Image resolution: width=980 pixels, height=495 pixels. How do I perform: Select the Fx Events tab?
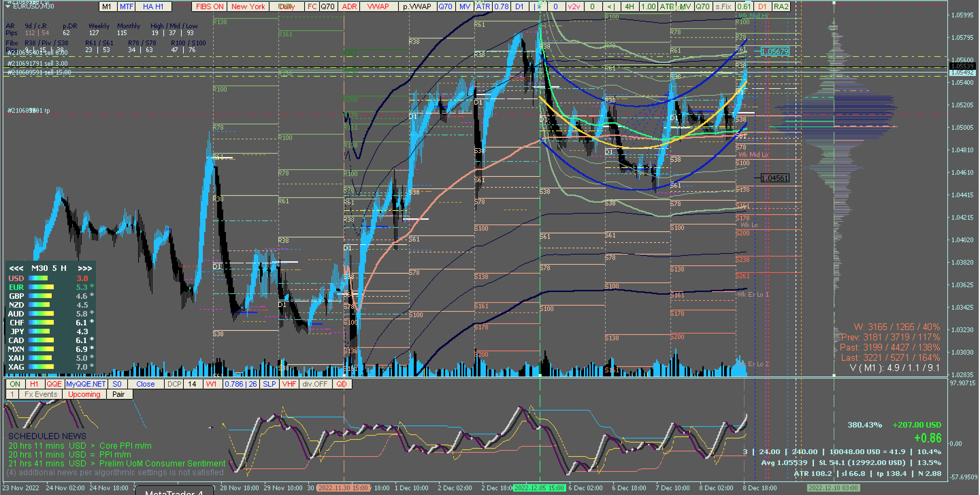click(41, 394)
